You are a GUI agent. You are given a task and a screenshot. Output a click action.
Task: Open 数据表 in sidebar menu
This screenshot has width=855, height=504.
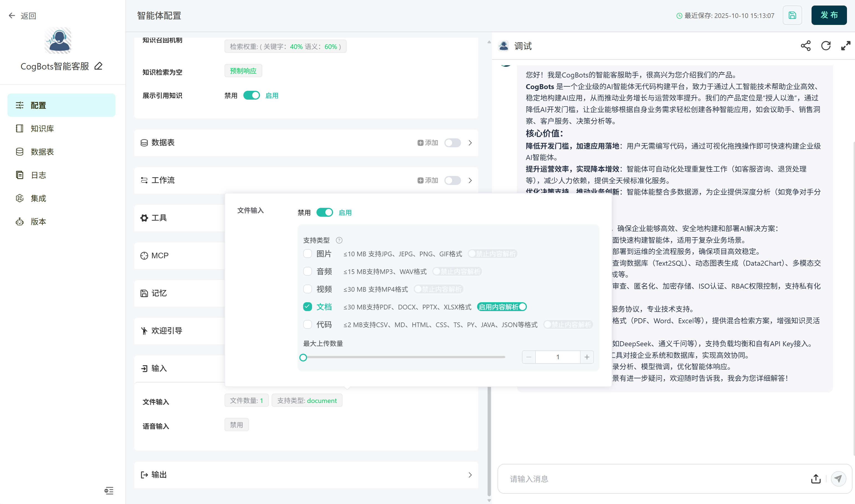61,152
